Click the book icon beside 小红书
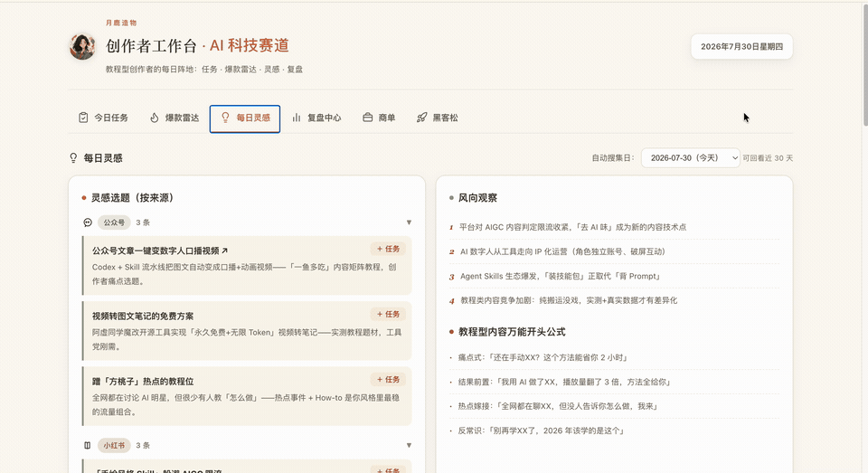 click(x=88, y=445)
